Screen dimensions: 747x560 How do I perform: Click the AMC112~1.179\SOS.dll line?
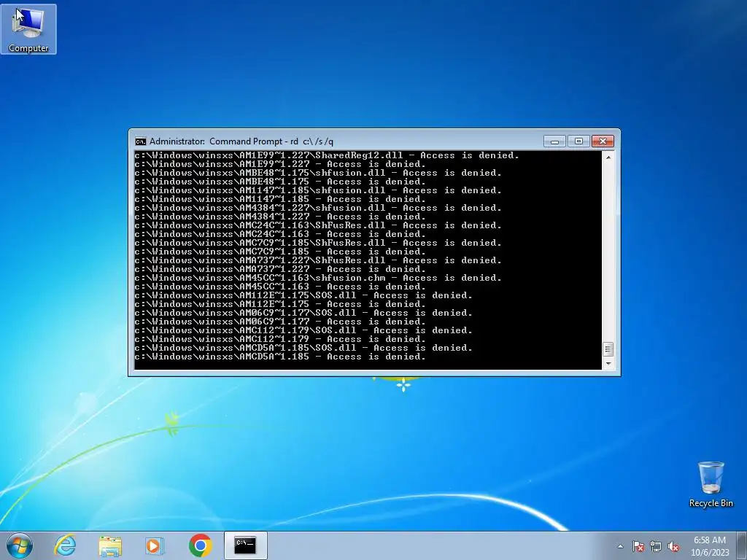tap(303, 330)
